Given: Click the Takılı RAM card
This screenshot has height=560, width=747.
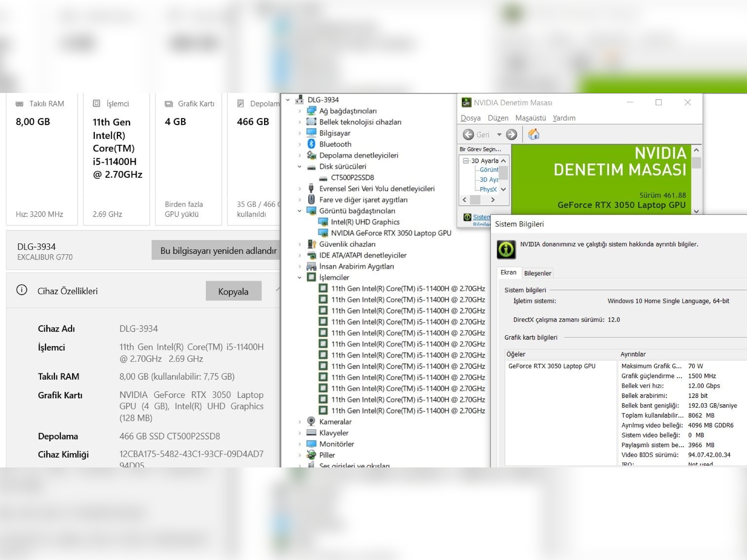Looking at the screenshot, I should 42,159.
